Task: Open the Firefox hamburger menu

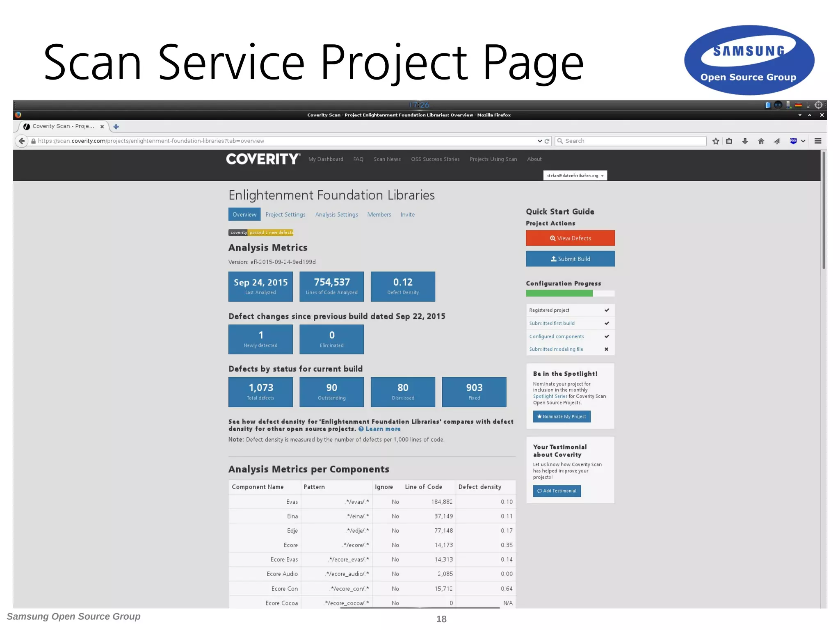Action: tap(818, 141)
